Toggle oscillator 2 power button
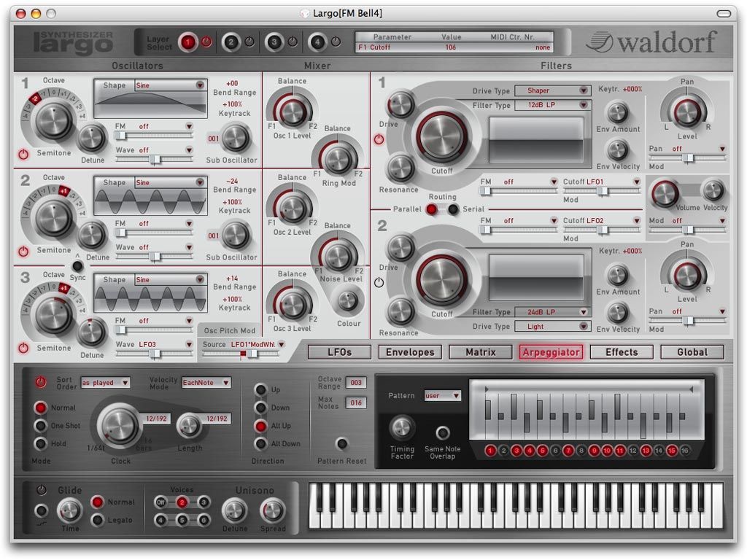 pos(23,252)
